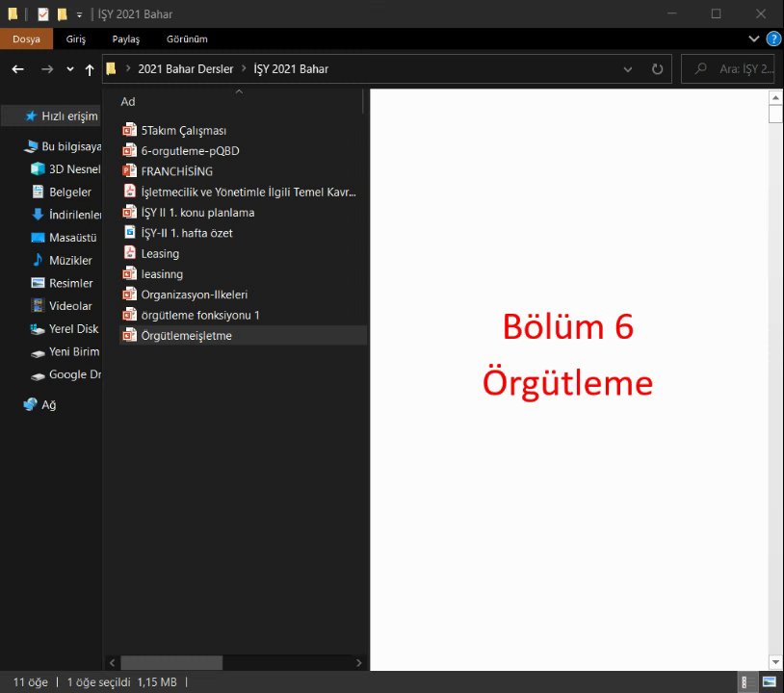Click the preview pane scroll up arrow

click(775, 97)
